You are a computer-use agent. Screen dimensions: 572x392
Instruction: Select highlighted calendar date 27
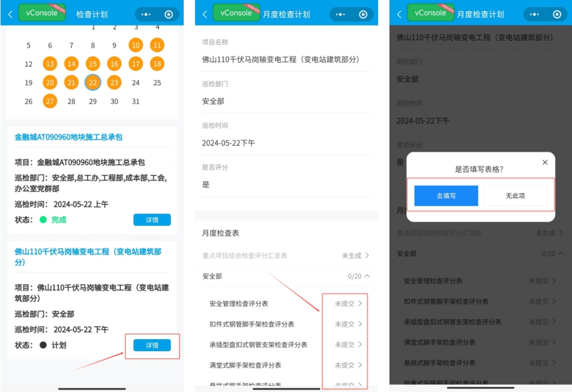[50, 101]
